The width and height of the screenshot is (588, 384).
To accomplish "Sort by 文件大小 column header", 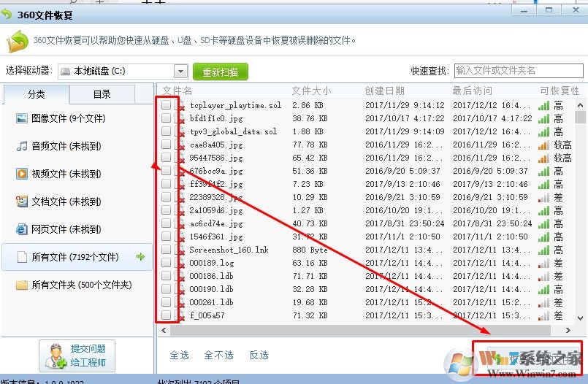I will click(311, 91).
